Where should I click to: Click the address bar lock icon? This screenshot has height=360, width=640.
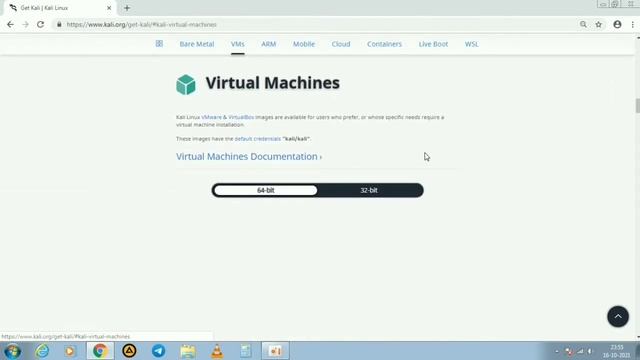click(x=59, y=24)
